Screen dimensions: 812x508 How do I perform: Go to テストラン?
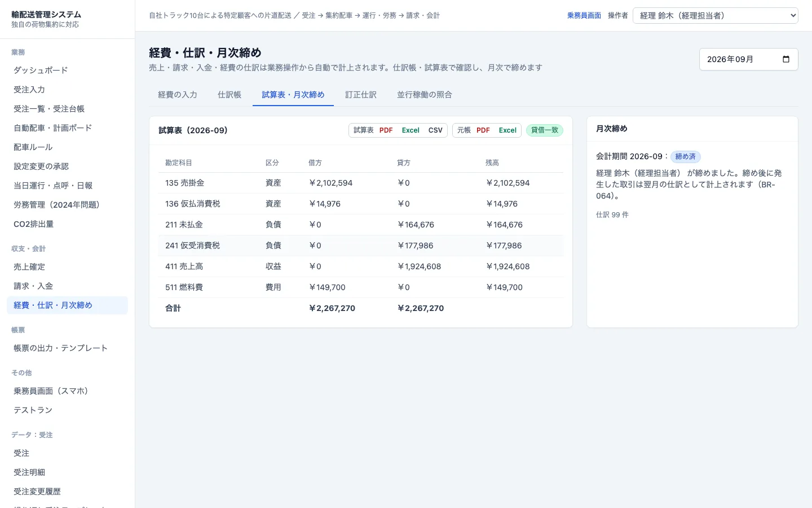(68, 410)
